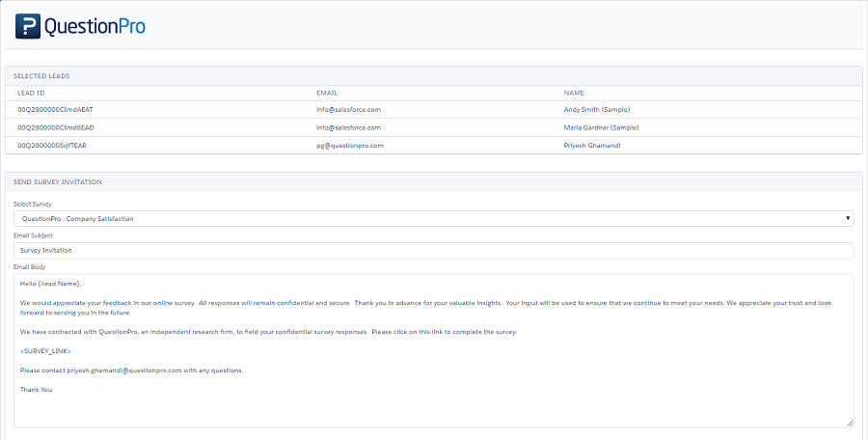Click the pg@questionpro.com email
This screenshot has height=440, width=868.
[x=350, y=146]
